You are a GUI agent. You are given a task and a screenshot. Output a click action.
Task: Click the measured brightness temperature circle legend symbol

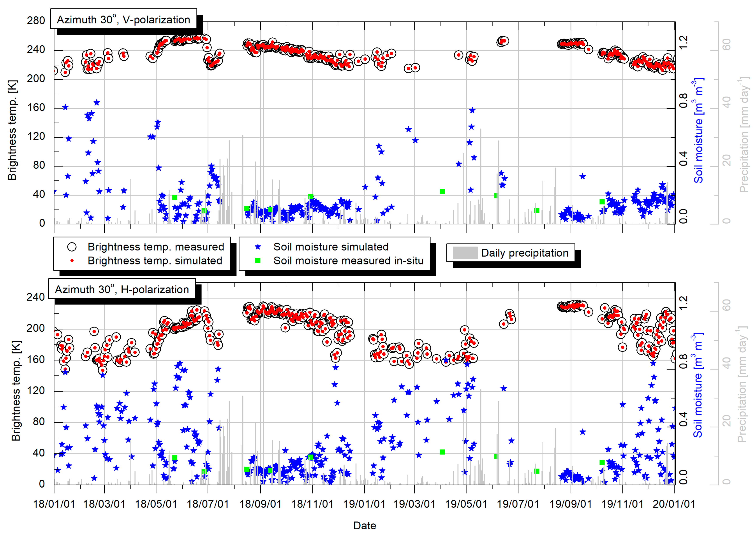point(72,247)
